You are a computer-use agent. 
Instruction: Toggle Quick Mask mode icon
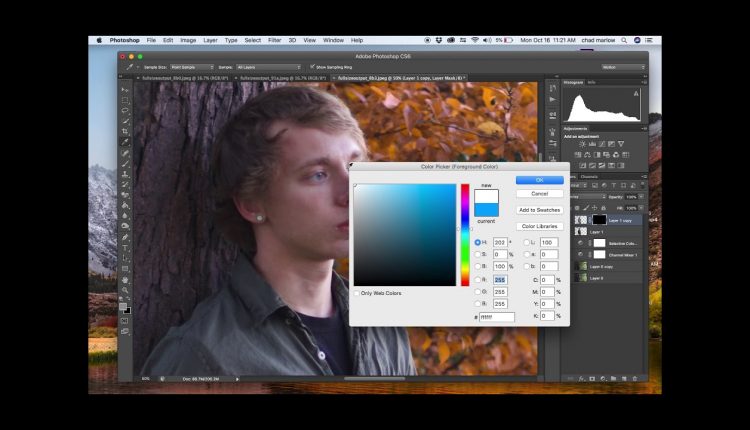click(x=125, y=321)
